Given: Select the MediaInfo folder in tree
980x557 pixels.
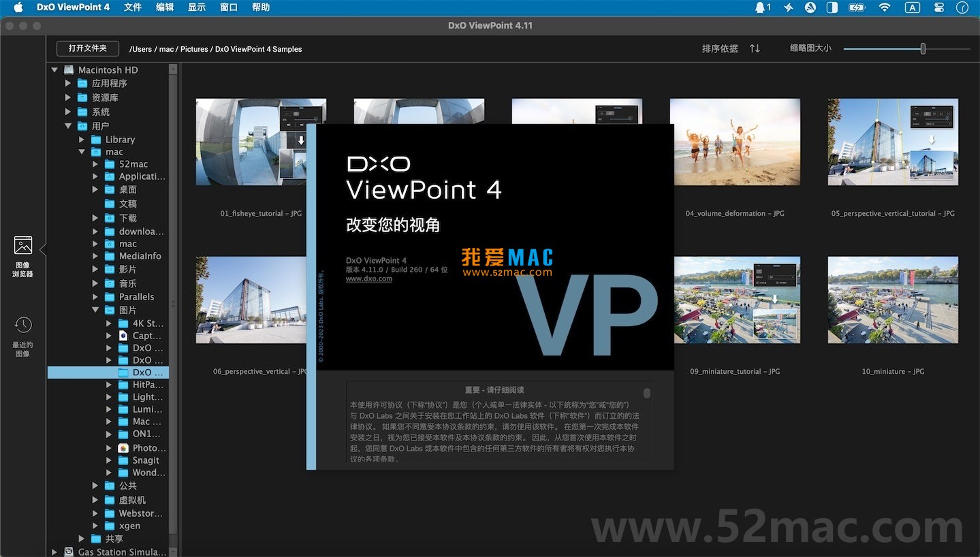Looking at the screenshot, I should tap(140, 256).
